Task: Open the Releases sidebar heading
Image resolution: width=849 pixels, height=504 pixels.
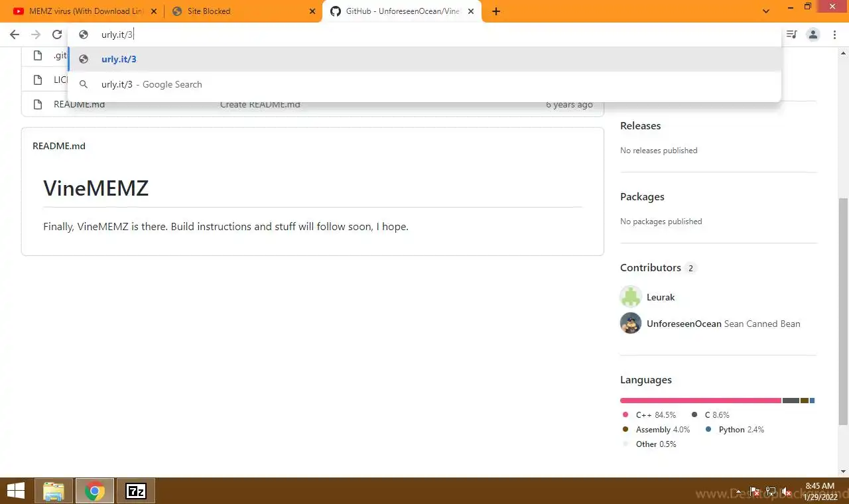Action: pos(640,126)
